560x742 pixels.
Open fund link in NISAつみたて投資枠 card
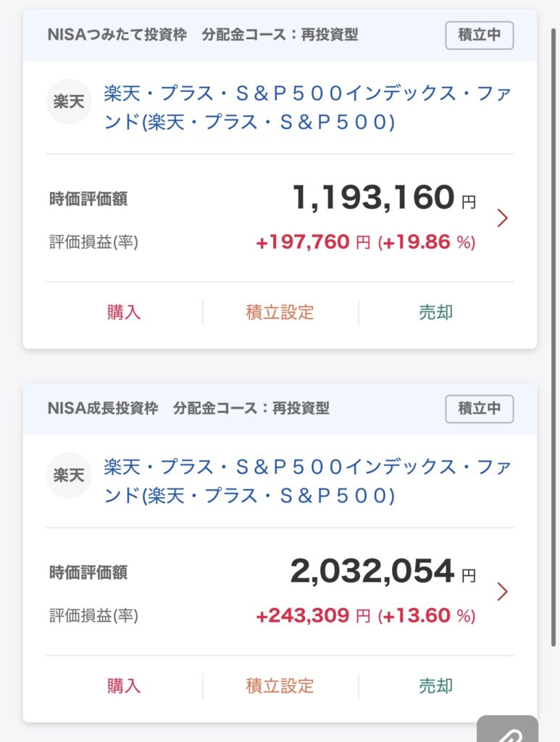pyautogui.click(x=307, y=108)
